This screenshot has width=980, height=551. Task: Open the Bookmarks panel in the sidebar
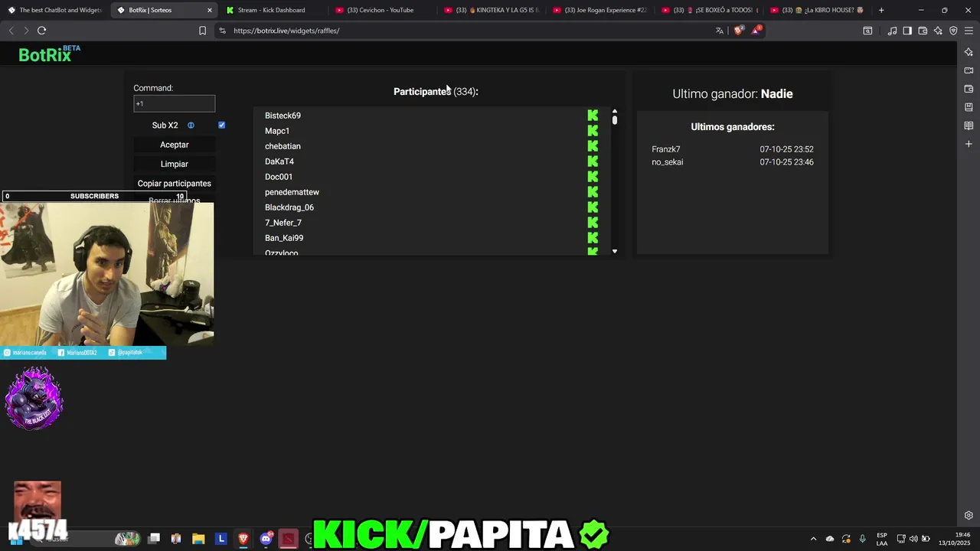(x=969, y=107)
